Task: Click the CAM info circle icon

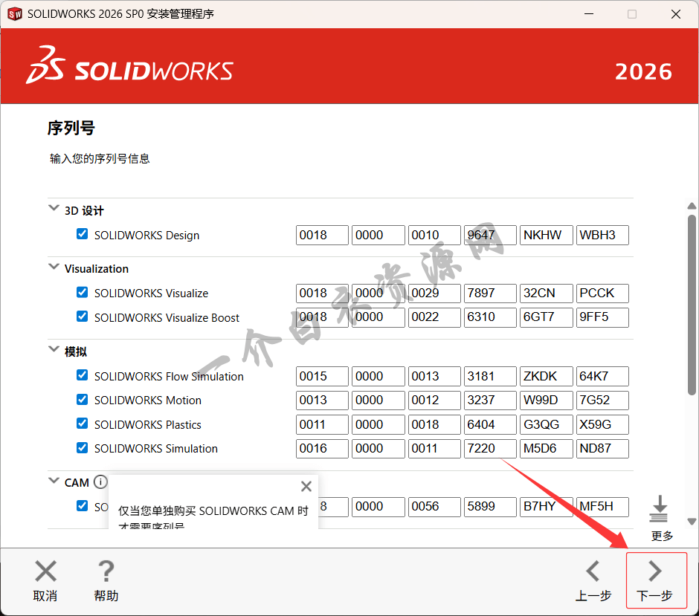Action: tap(100, 482)
